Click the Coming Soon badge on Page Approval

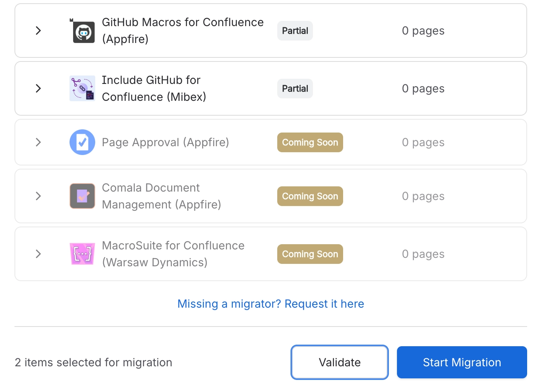310,142
